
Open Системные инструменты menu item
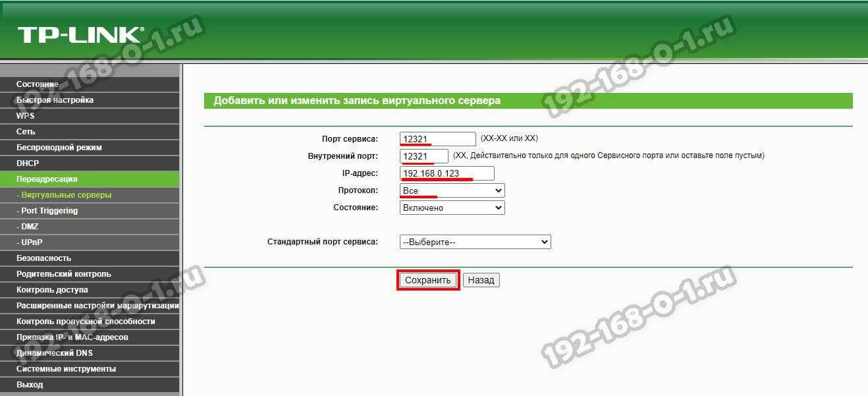click(x=66, y=369)
